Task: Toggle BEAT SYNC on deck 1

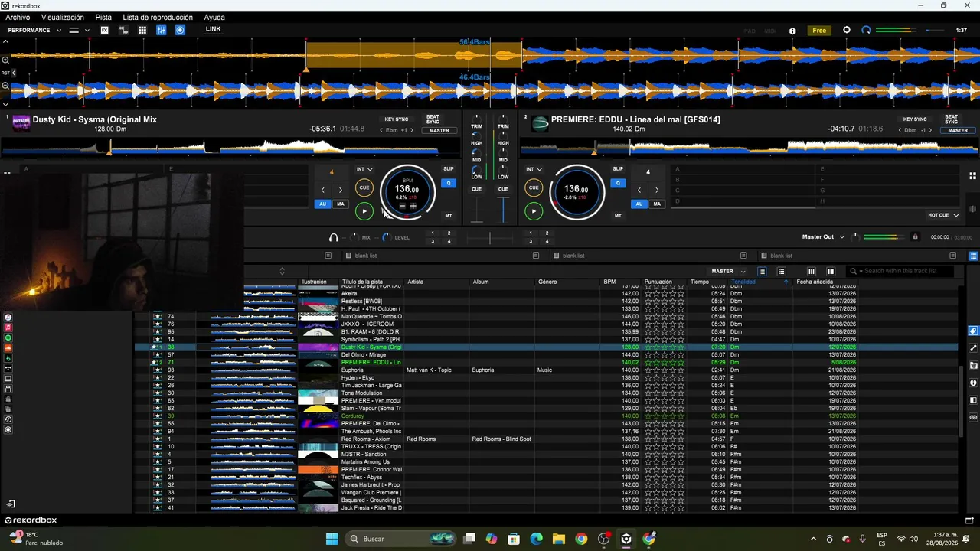Action: click(x=433, y=119)
